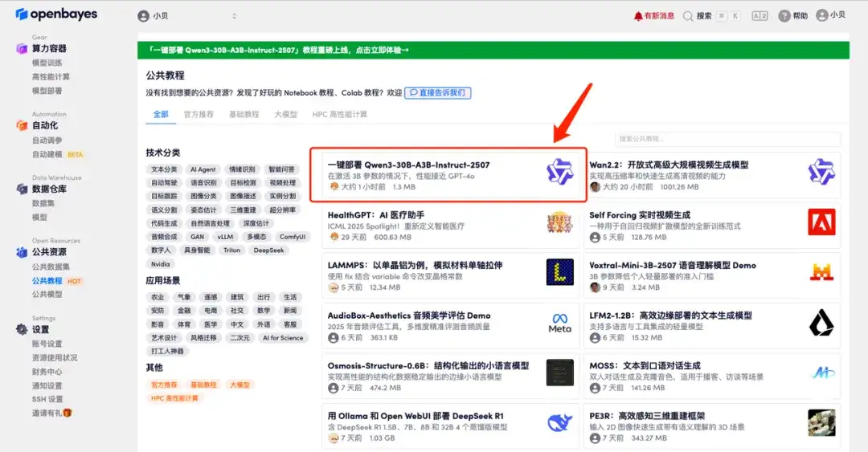This screenshot has height=452, width=868.
Task: Click the PE3R card thumbnail image
Action: point(821,423)
